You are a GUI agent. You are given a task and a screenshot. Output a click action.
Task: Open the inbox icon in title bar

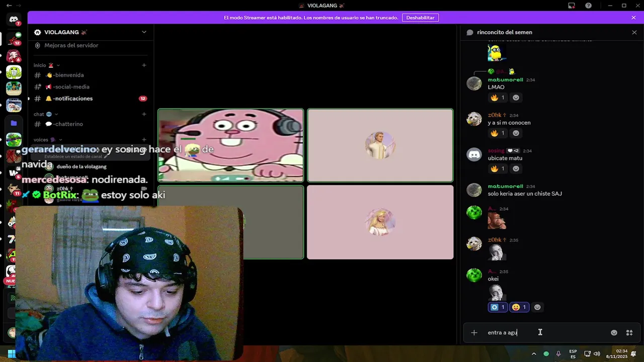pyautogui.click(x=572, y=6)
